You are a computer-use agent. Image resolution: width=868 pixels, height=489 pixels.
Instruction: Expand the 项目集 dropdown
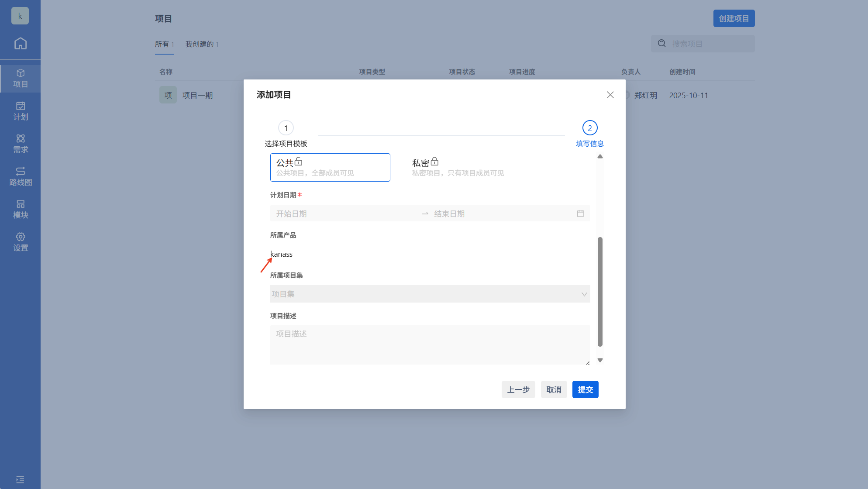click(430, 294)
